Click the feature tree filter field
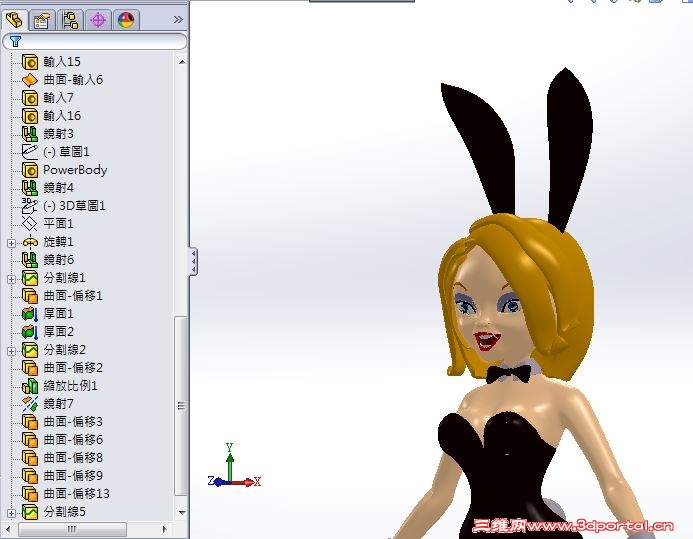 click(x=95, y=42)
